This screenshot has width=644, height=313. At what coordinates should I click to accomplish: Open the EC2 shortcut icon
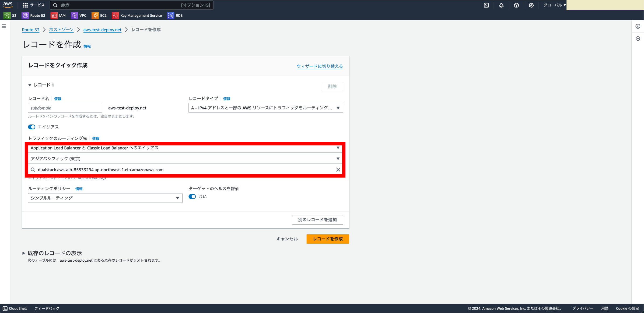tap(95, 16)
